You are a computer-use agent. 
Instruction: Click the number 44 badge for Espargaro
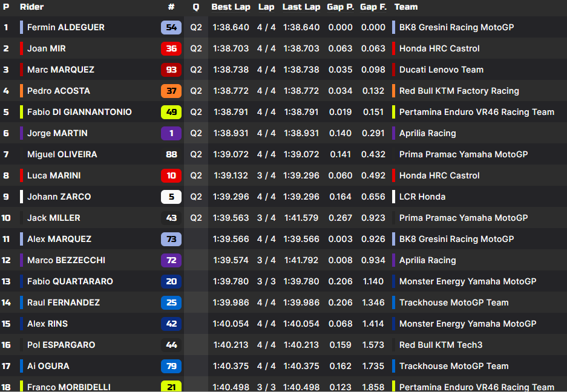[171, 345]
